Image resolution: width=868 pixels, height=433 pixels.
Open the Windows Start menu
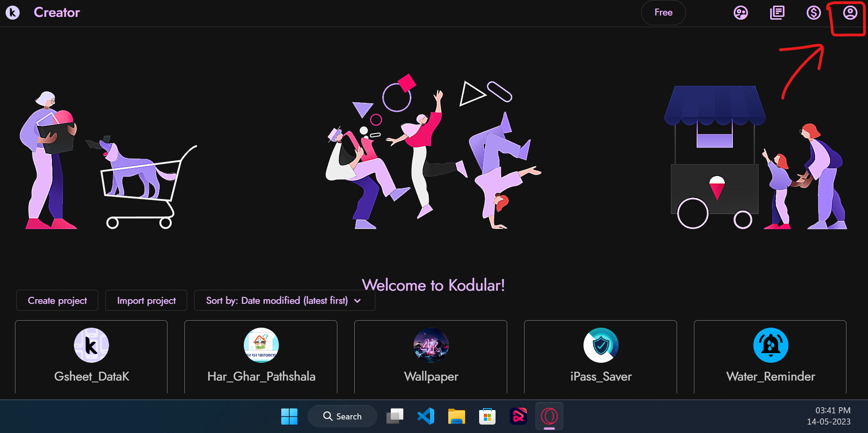tap(289, 416)
